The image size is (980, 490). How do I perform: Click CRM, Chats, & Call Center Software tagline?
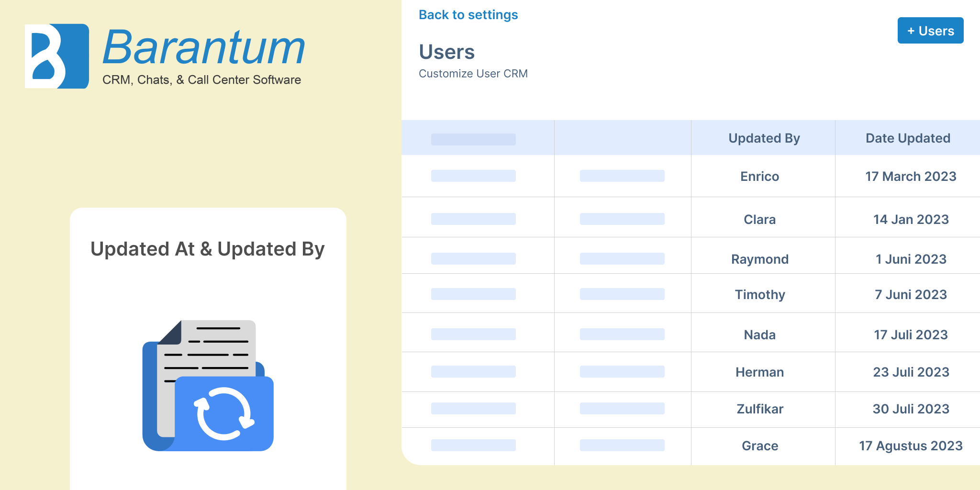[201, 80]
